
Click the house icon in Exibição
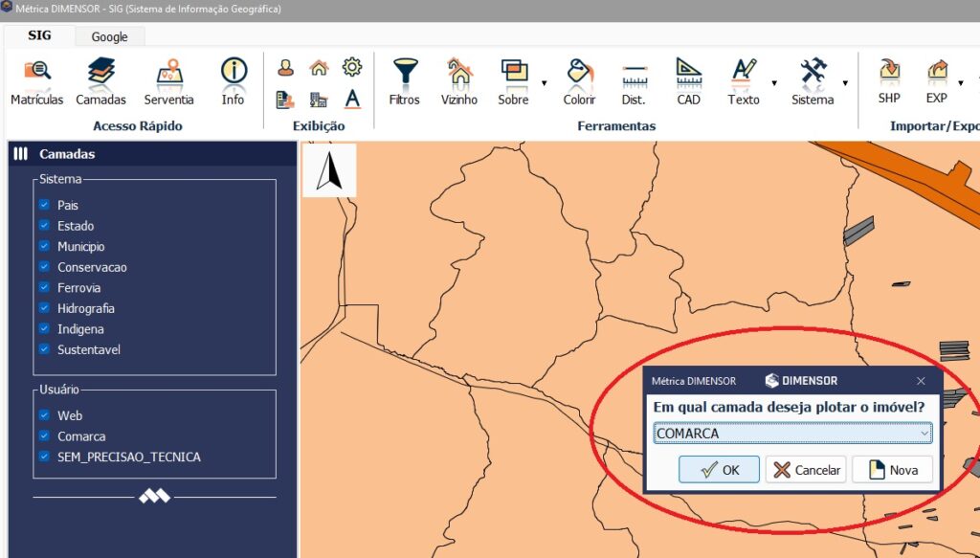319,68
